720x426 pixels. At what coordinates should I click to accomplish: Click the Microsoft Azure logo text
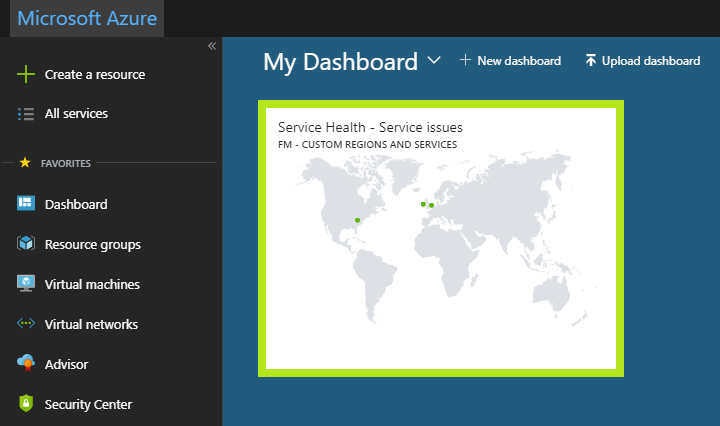click(87, 18)
